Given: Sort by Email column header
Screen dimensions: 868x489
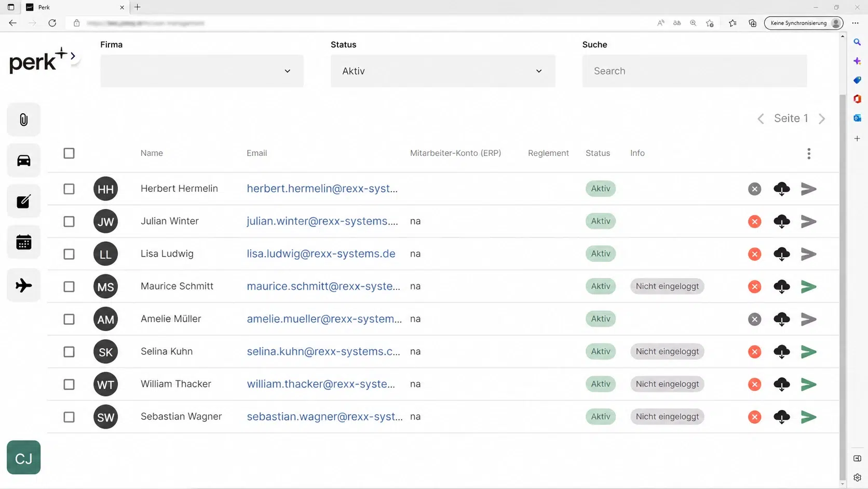Looking at the screenshot, I should click(257, 153).
